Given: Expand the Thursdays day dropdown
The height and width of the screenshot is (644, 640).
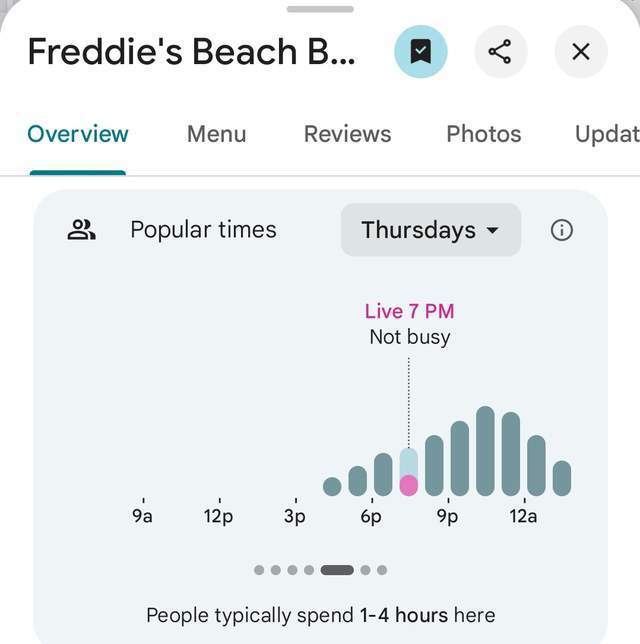Looking at the screenshot, I should (430, 230).
